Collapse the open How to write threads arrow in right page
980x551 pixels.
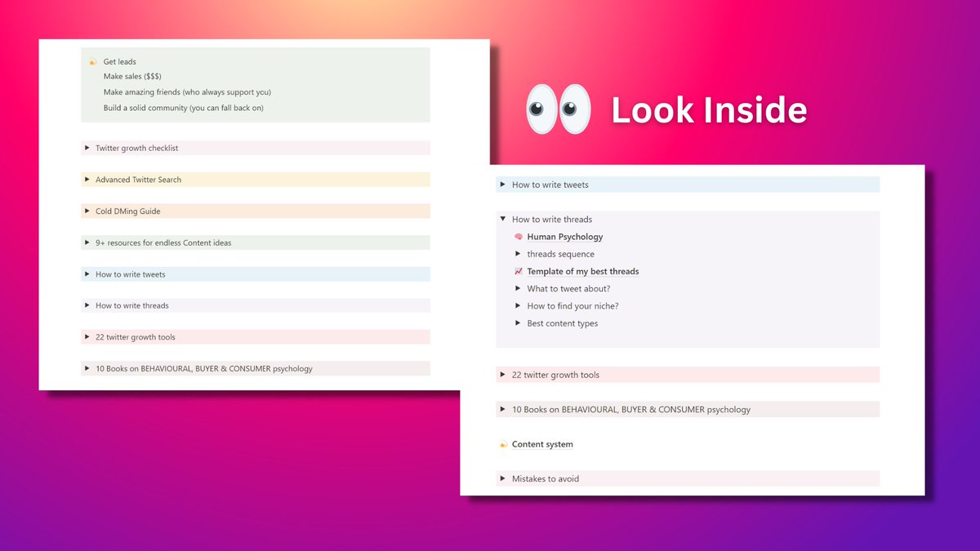click(503, 220)
